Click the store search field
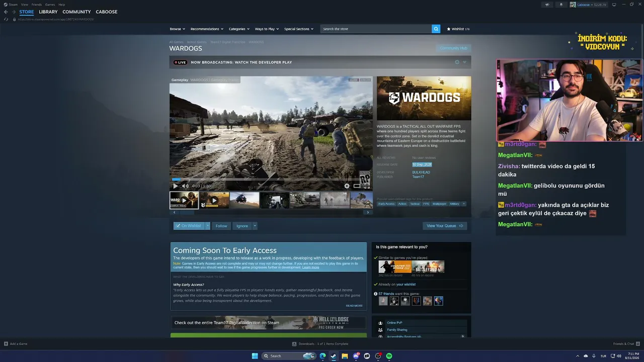644x362 pixels. tap(376, 29)
